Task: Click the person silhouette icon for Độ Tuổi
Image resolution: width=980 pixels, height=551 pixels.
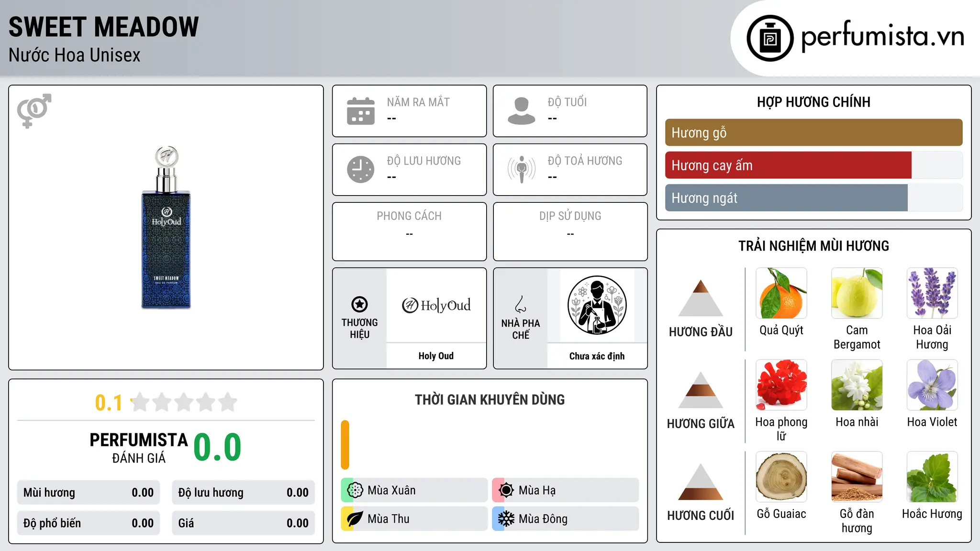Action: tap(521, 111)
